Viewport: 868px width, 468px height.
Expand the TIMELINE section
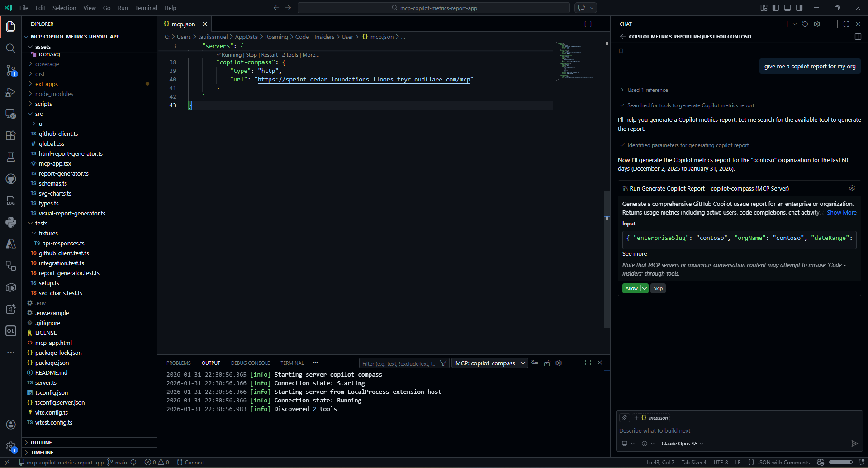(x=42, y=453)
